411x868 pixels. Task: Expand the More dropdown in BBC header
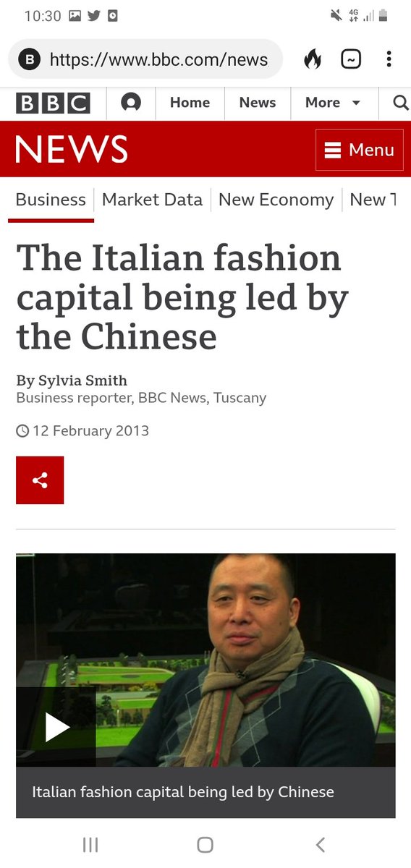click(x=333, y=103)
